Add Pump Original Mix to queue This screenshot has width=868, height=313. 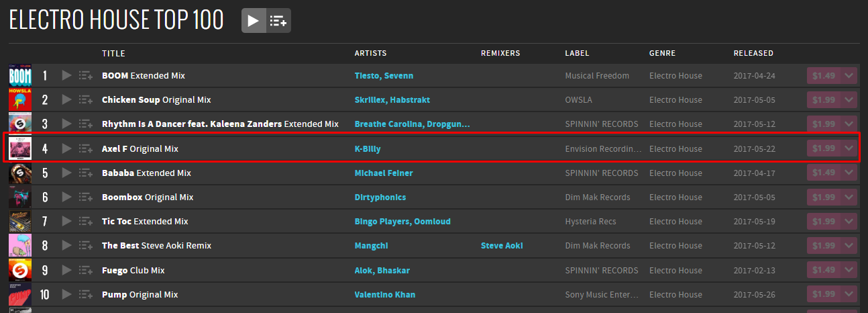click(85, 294)
